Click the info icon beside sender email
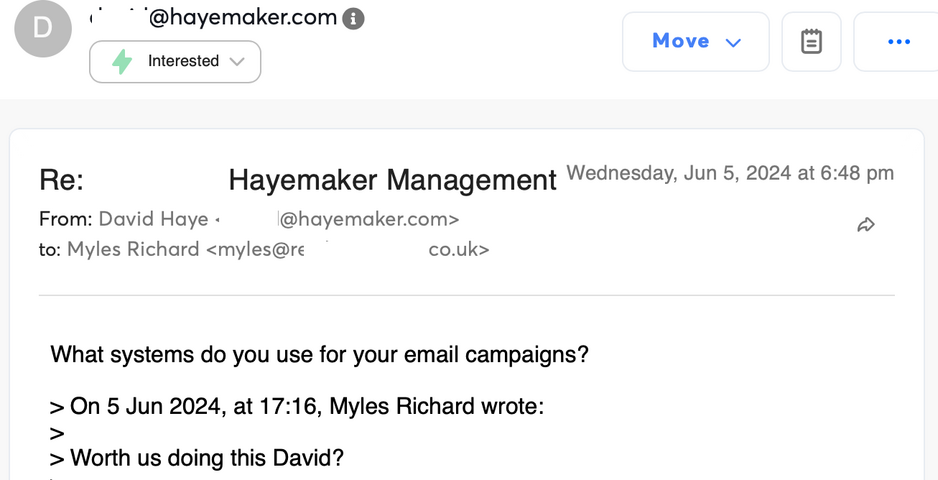Image resolution: width=938 pixels, height=480 pixels. coord(353,19)
